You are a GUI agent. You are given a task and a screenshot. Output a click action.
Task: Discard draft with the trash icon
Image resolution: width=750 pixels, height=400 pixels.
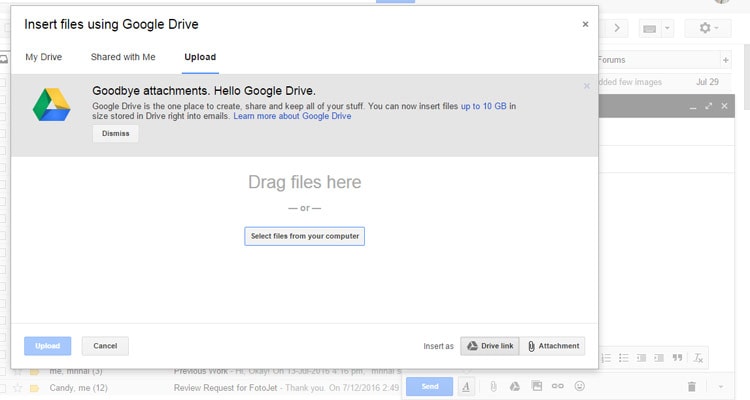click(x=692, y=386)
